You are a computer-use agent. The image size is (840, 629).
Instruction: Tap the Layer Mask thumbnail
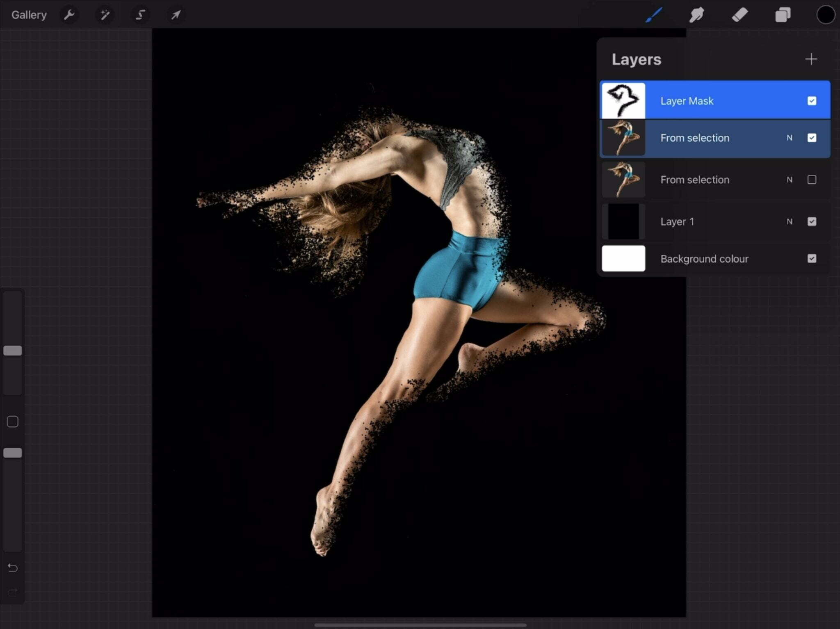click(x=623, y=100)
